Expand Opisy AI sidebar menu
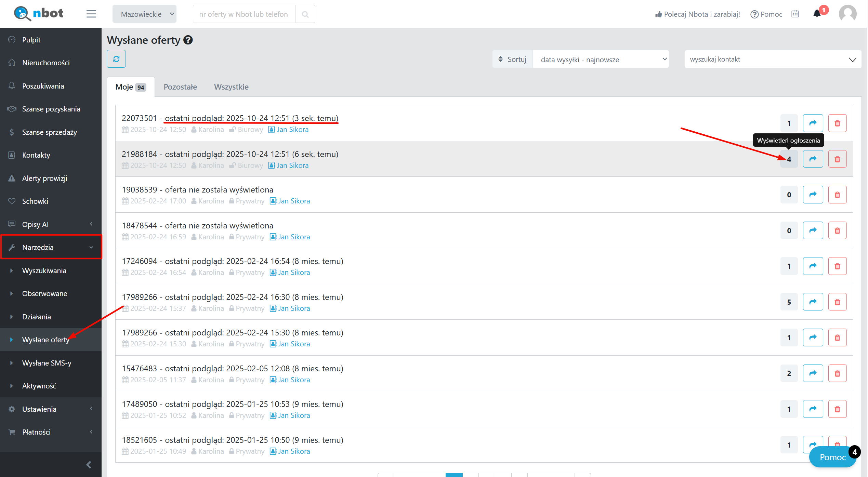This screenshot has width=868, height=477. (51, 224)
